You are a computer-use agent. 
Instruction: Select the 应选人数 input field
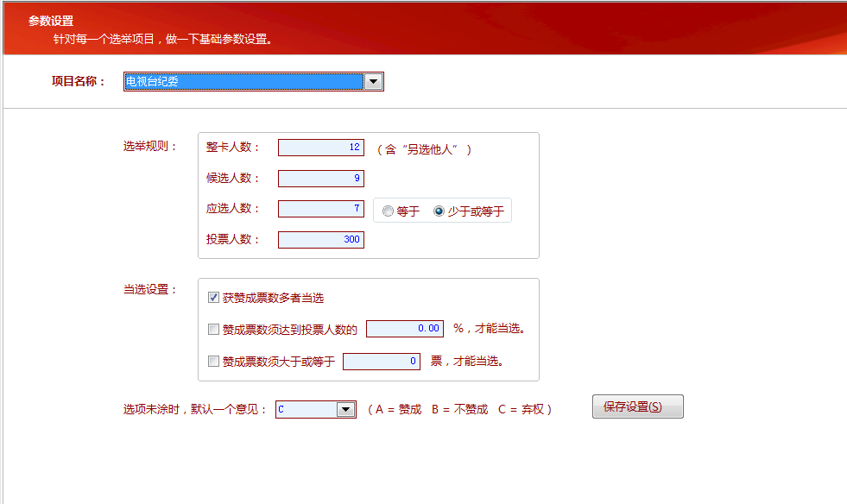(x=320, y=209)
